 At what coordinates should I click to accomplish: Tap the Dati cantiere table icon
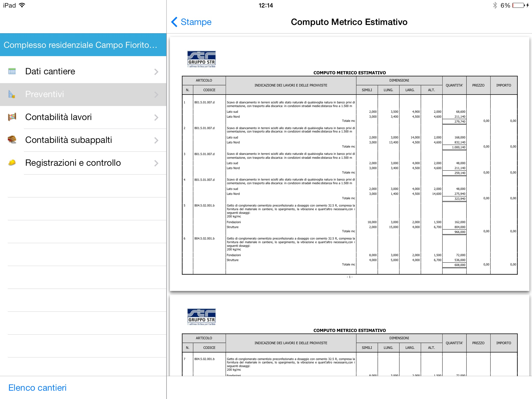(12, 71)
